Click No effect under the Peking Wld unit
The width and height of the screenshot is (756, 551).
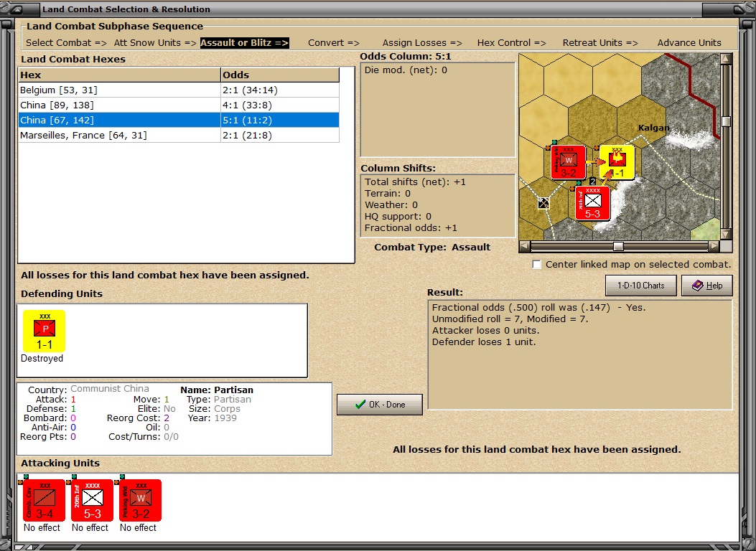139,528
